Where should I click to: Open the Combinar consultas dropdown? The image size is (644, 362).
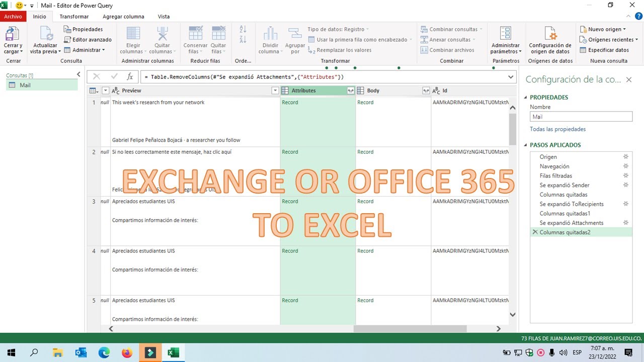[452, 29]
